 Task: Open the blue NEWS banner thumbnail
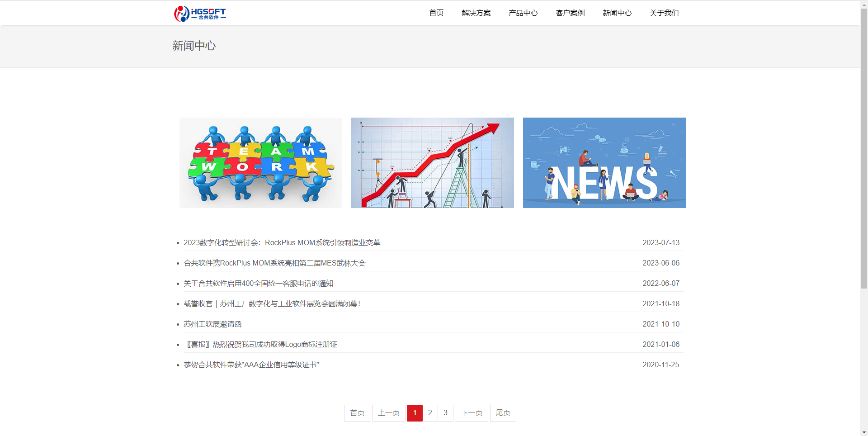tap(604, 163)
